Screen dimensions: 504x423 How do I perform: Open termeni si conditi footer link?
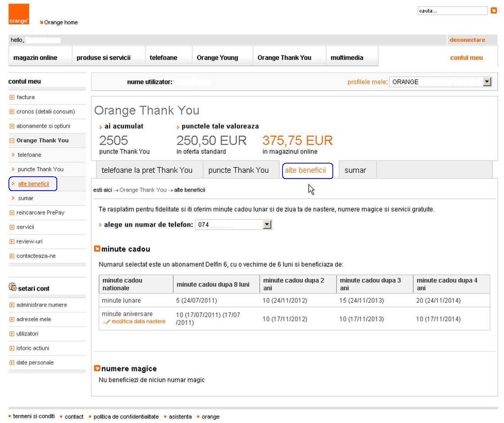tap(34, 416)
